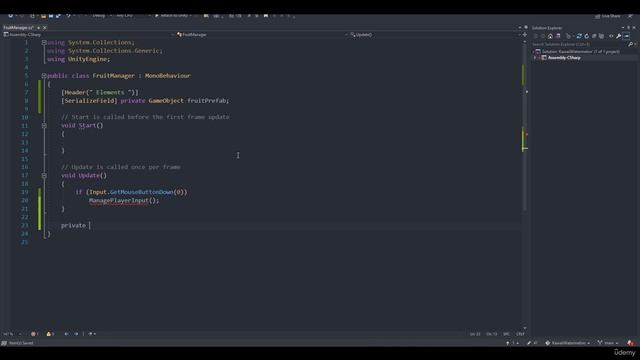Image resolution: width=640 pixels, height=360 pixels.
Task: Open the Debug configuration dropdown
Action: (x=101, y=16)
